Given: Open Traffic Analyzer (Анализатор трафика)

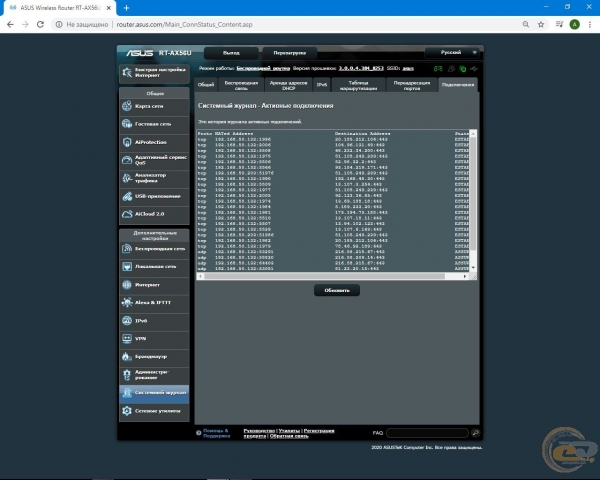Looking at the screenshot, I should tap(154, 178).
